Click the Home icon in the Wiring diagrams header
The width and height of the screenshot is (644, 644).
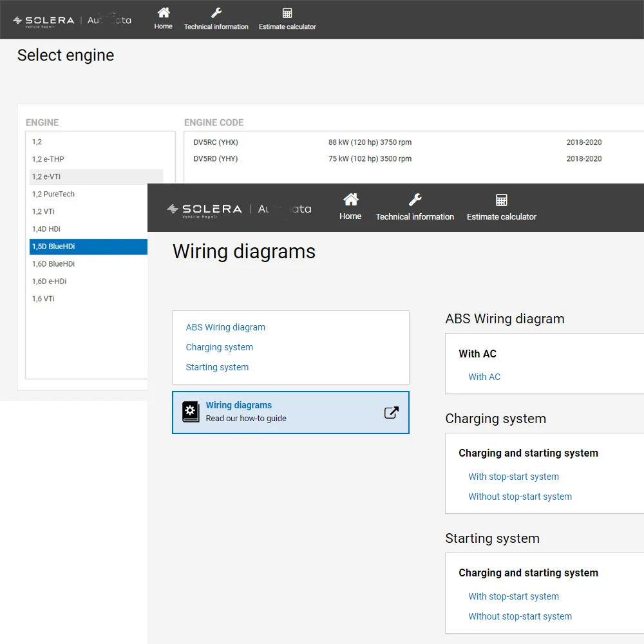click(350, 199)
